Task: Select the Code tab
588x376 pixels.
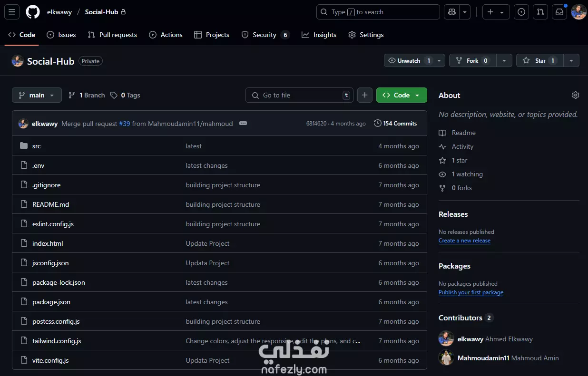Action: click(x=22, y=35)
